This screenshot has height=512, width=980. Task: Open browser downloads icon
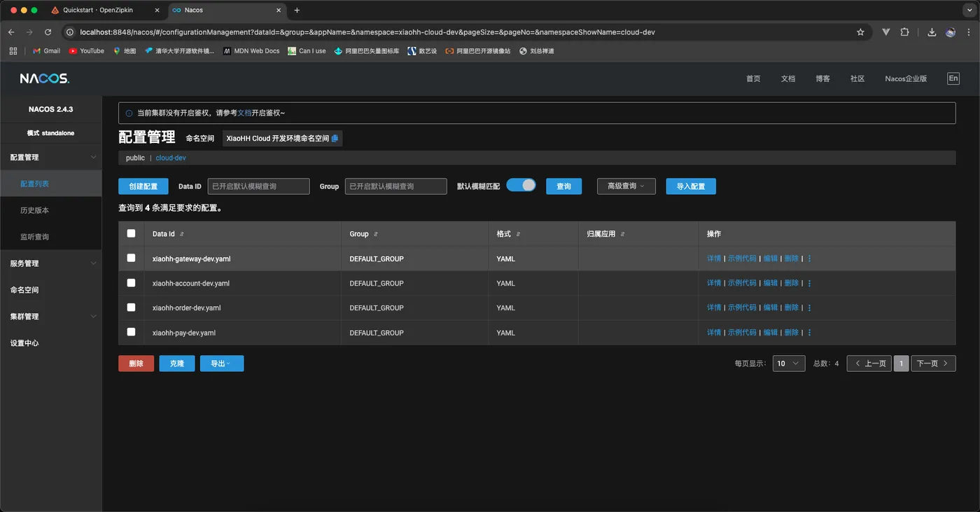coord(932,32)
